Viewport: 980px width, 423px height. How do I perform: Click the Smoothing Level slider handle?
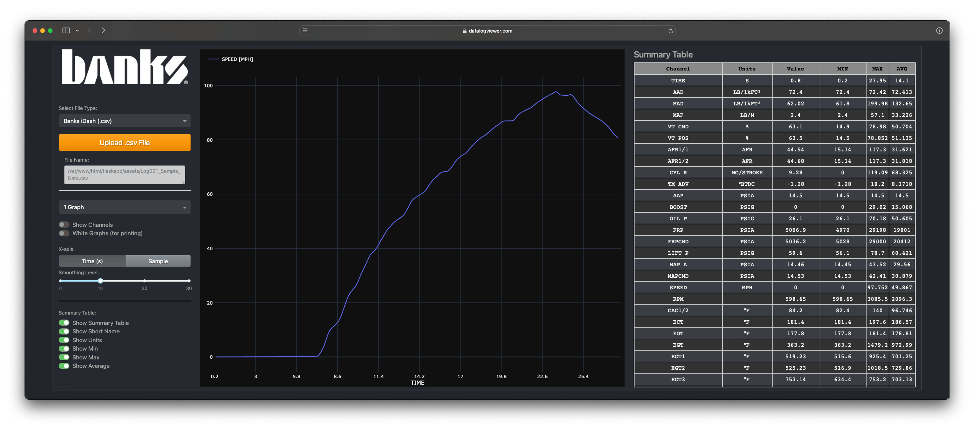(x=100, y=281)
